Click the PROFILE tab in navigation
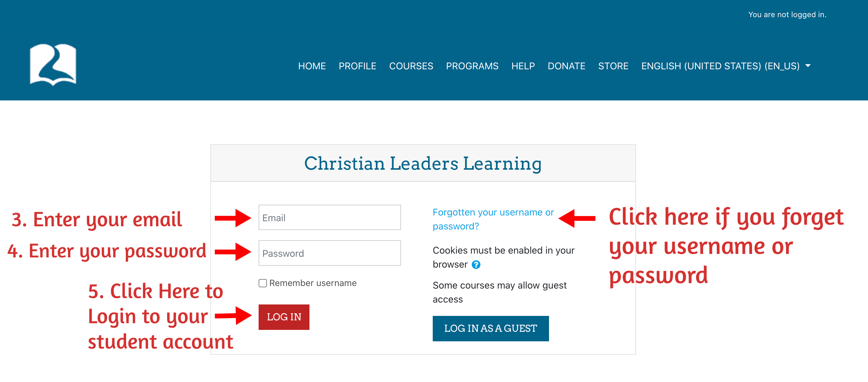The image size is (868, 382). tap(356, 66)
